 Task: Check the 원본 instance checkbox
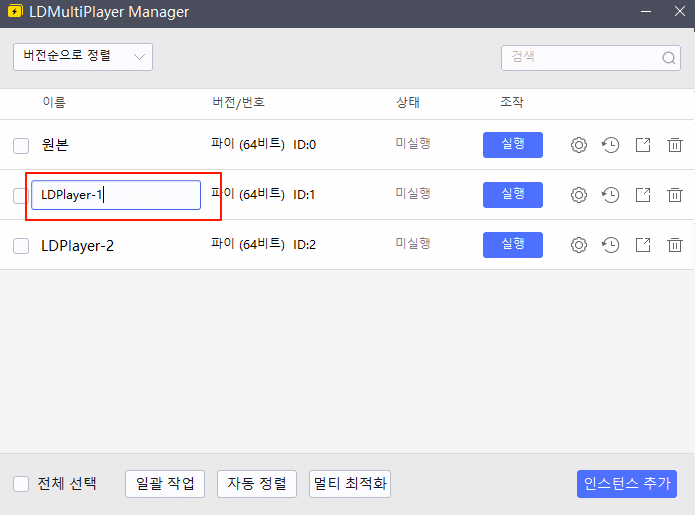[21, 146]
